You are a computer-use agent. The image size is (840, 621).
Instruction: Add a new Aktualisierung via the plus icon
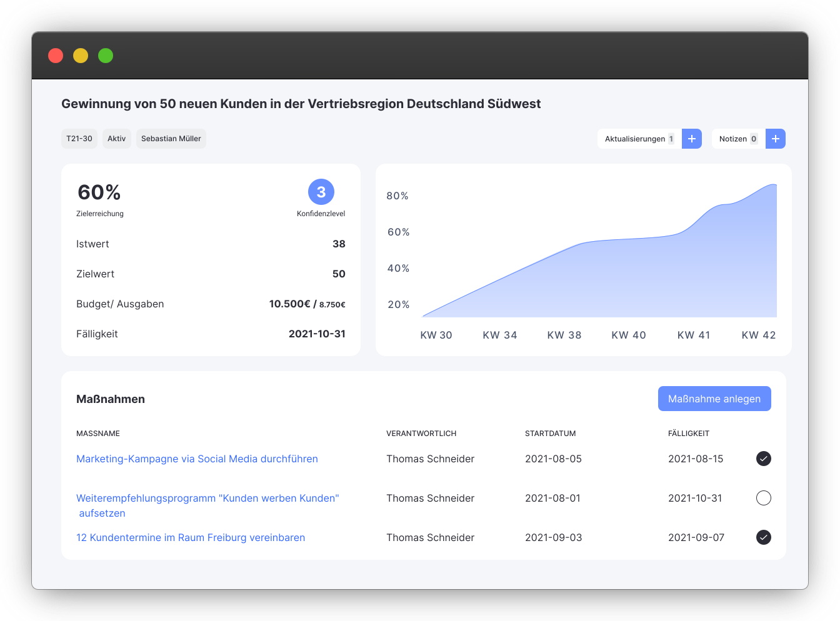[x=692, y=138]
